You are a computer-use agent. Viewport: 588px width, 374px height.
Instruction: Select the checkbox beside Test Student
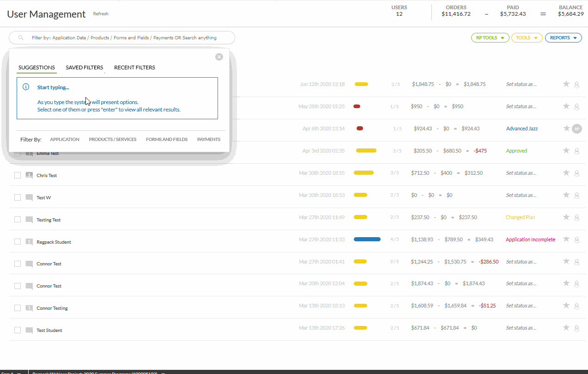pyautogui.click(x=17, y=330)
